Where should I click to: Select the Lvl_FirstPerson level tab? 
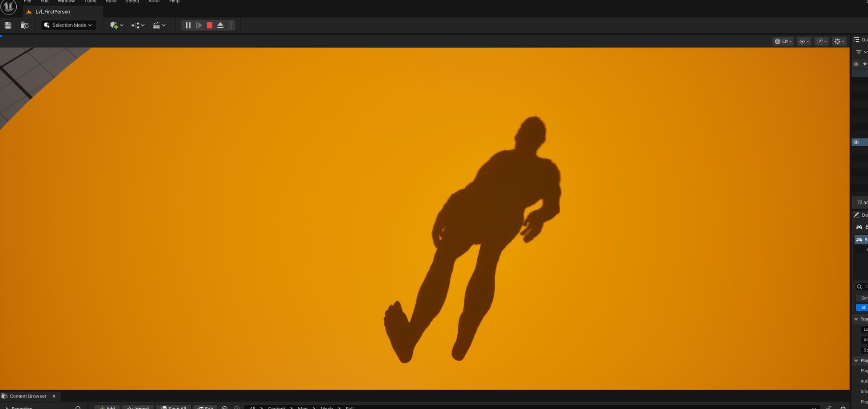coord(52,12)
